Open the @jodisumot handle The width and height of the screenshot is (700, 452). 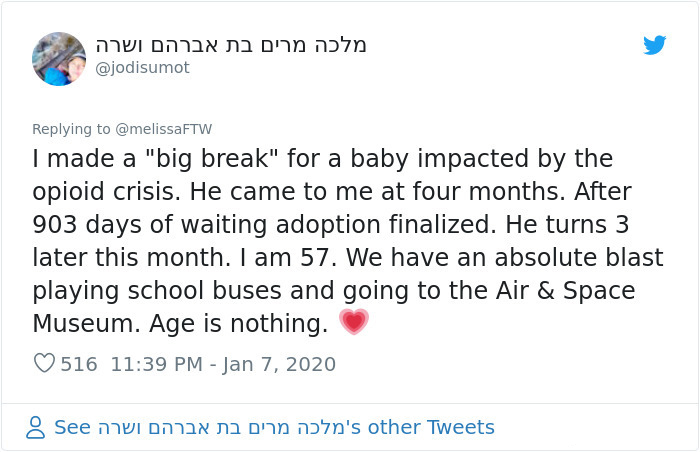pos(142,68)
